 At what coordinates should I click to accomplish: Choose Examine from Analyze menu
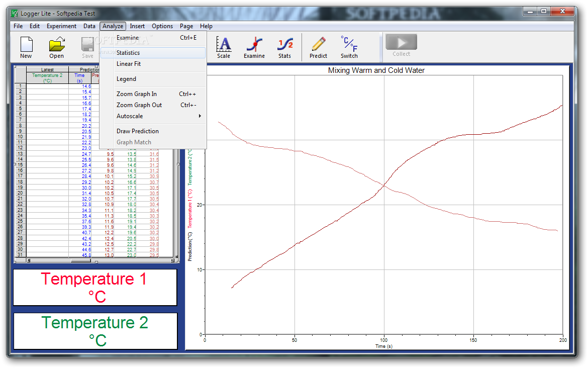point(153,38)
